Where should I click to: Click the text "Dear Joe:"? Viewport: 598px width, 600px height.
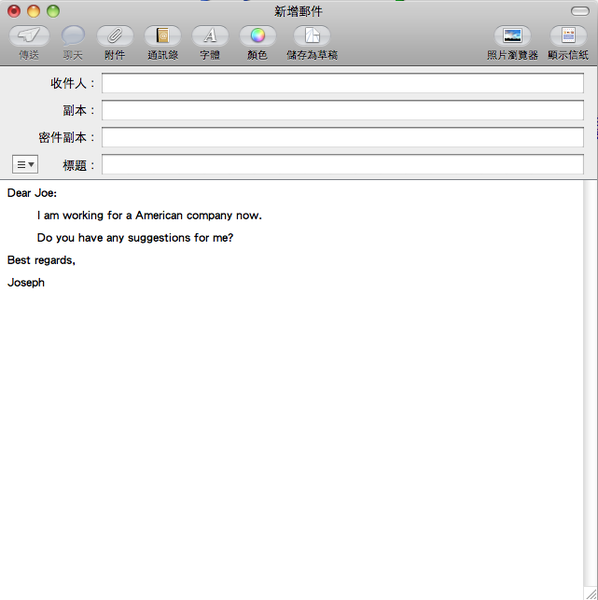pyautogui.click(x=32, y=193)
